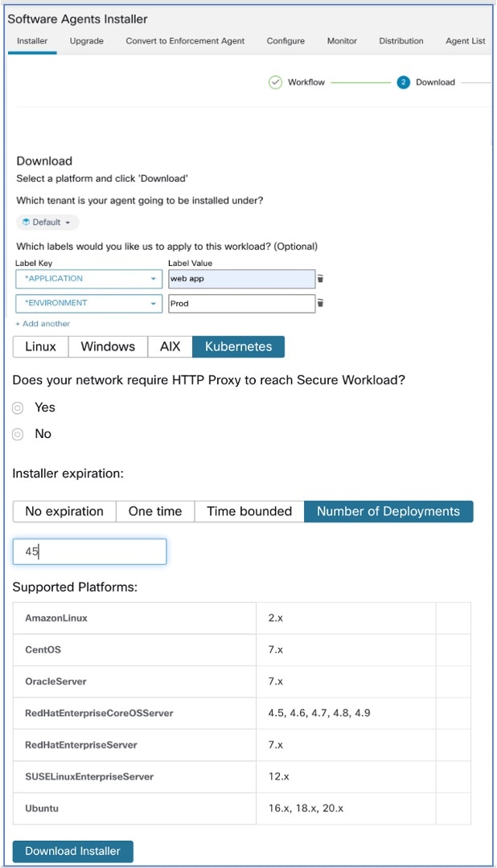Open the Convert to Enforcement Agent tab
The image size is (497, 868).
point(185,41)
